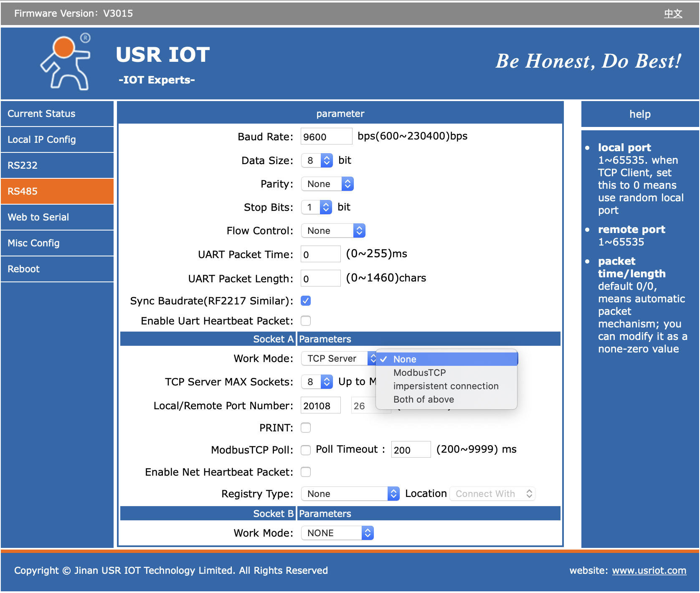Open Current Status page
700x593 pixels.
coord(57,114)
